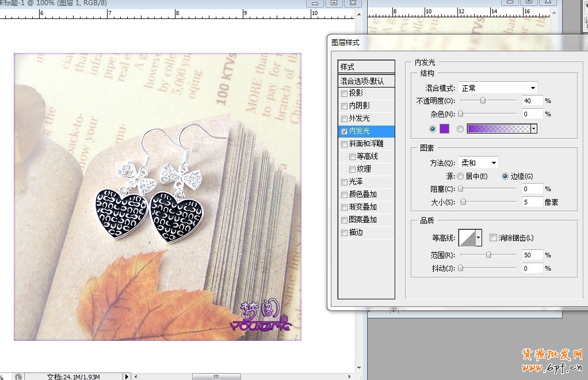Click the vertical scroll down arrow

[360, 368]
